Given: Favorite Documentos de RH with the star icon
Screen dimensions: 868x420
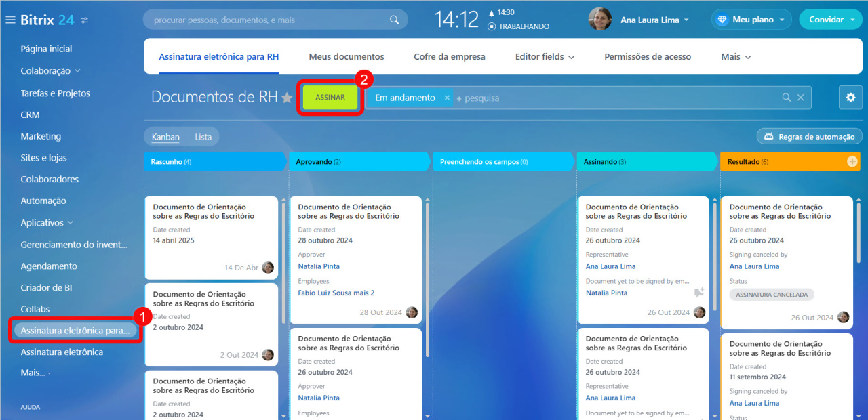Looking at the screenshot, I should coord(287,98).
